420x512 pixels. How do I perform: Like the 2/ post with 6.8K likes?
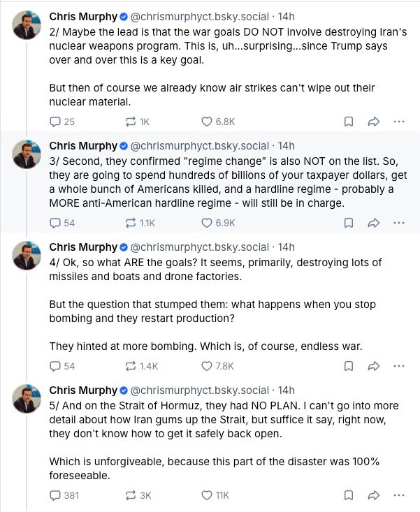click(207, 122)
